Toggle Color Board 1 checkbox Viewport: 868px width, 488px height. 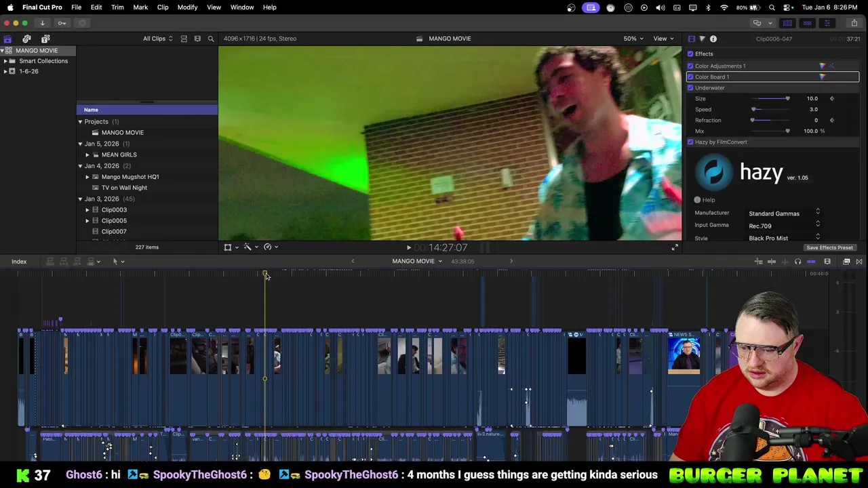[690, 77]
